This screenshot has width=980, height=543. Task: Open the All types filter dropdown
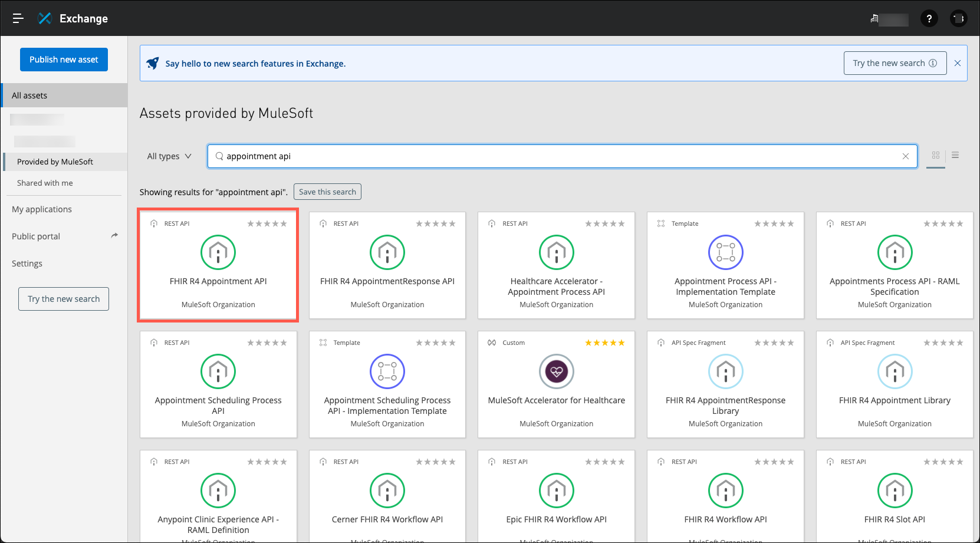tap(169, 156)
